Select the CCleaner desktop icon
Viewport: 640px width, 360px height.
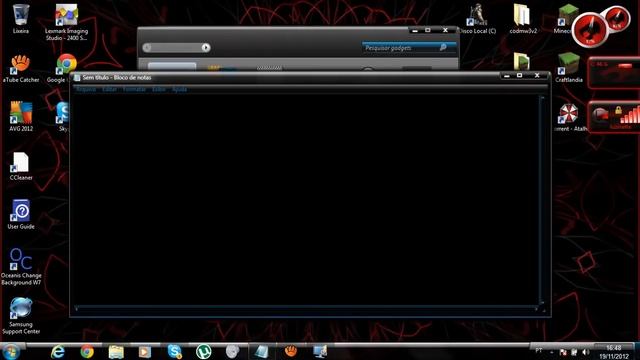[x=21, y=166]
